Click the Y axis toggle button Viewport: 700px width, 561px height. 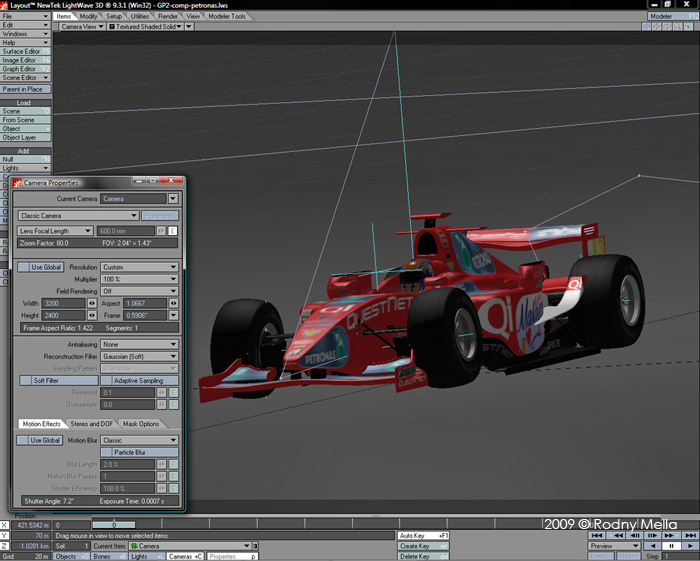[5, 535]
